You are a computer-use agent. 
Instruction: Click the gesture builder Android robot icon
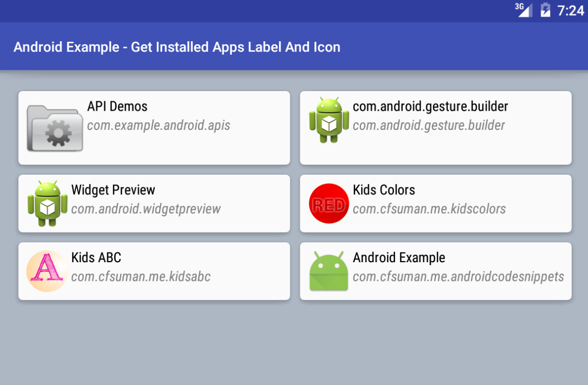point(329,120)
